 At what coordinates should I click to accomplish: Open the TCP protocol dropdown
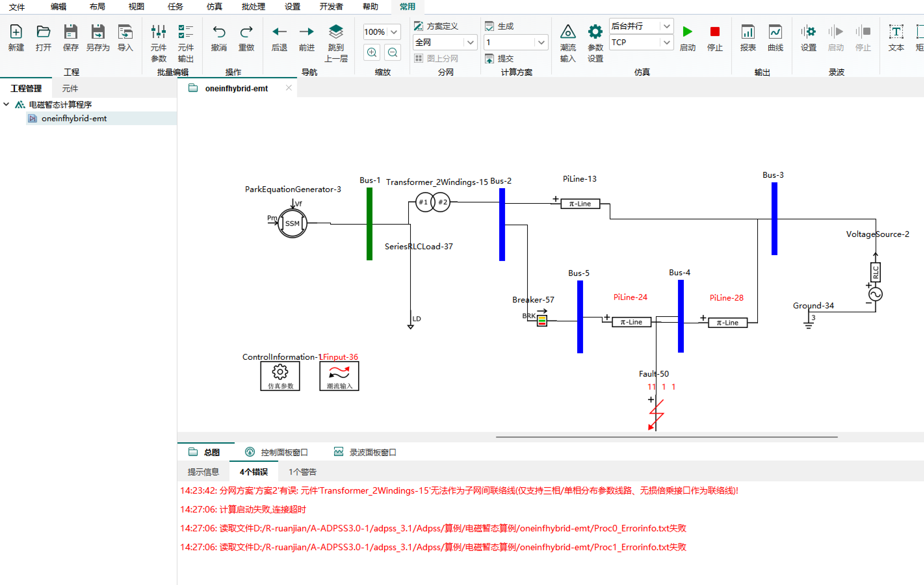point(667,42)
